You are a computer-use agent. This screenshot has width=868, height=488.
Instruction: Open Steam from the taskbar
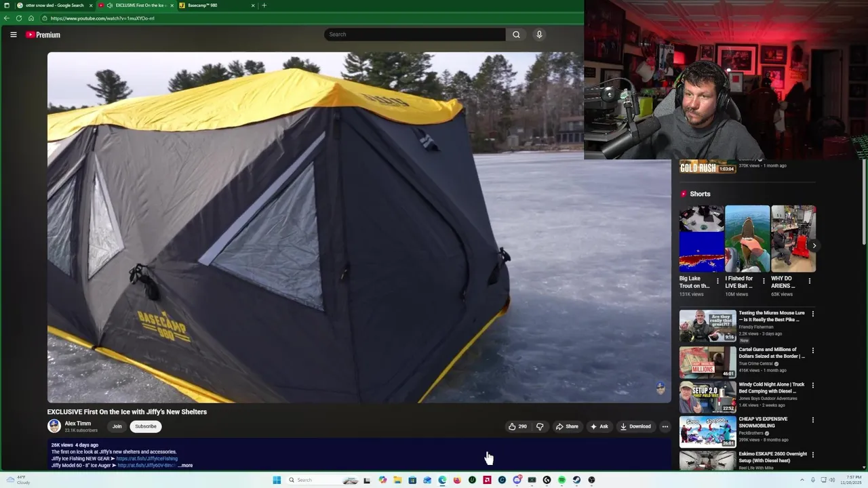click(x=576, y=480)
